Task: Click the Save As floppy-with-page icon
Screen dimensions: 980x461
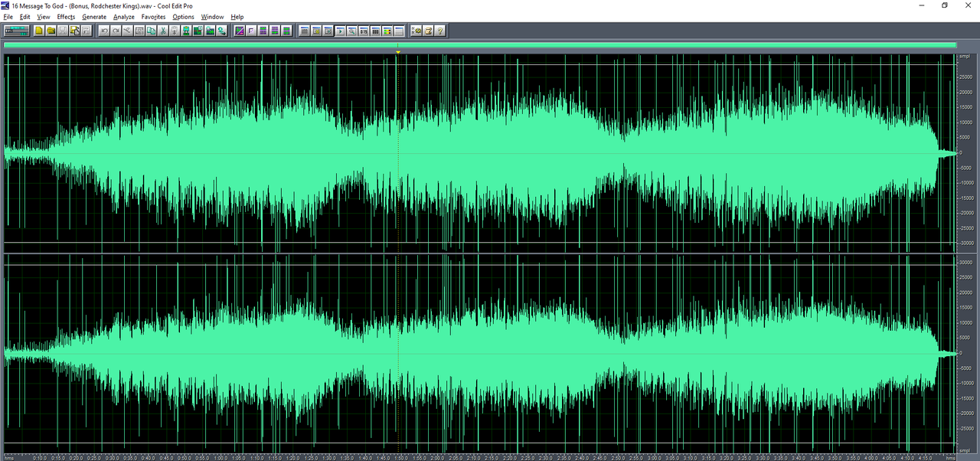Action: (x=74, y=31)
